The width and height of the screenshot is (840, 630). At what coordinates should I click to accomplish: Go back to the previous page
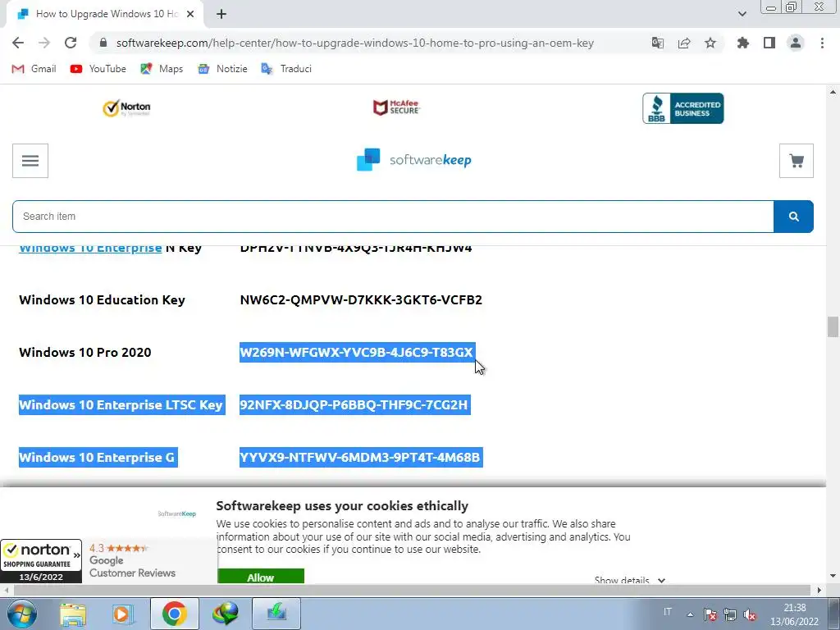pyautogui.click(x=18, y=43)
